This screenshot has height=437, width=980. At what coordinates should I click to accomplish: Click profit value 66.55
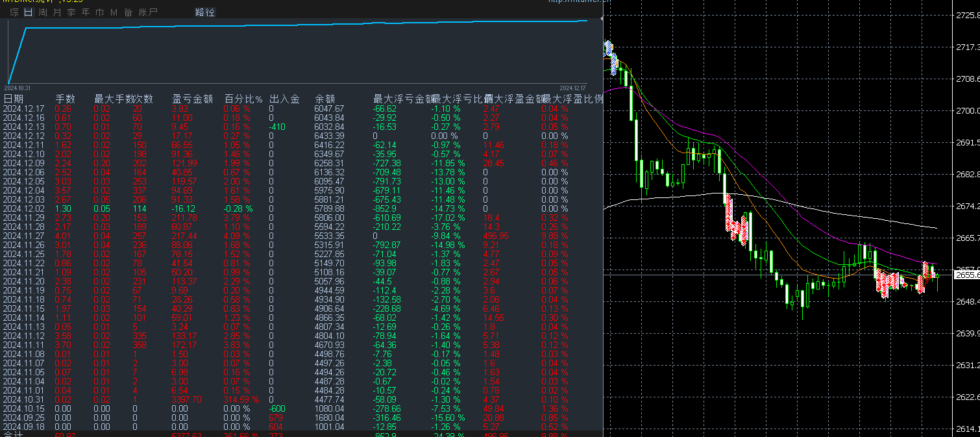(x=184, y=145)
